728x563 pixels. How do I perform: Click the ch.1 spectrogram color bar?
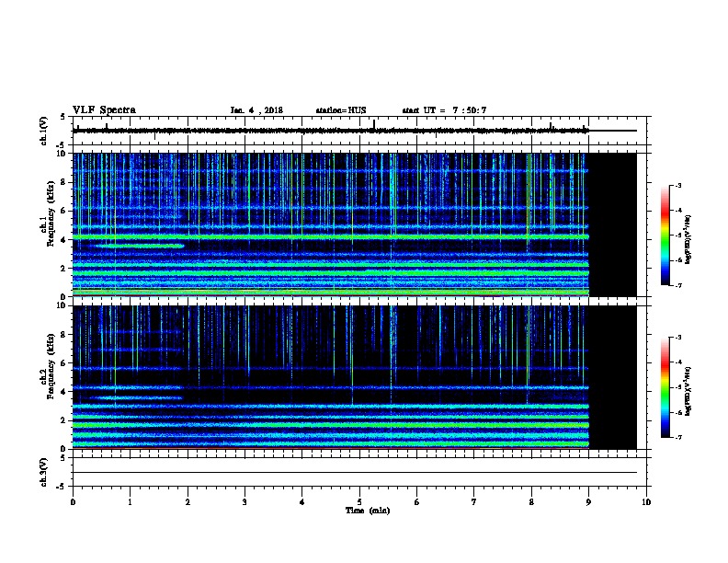(x=665, y=236)
